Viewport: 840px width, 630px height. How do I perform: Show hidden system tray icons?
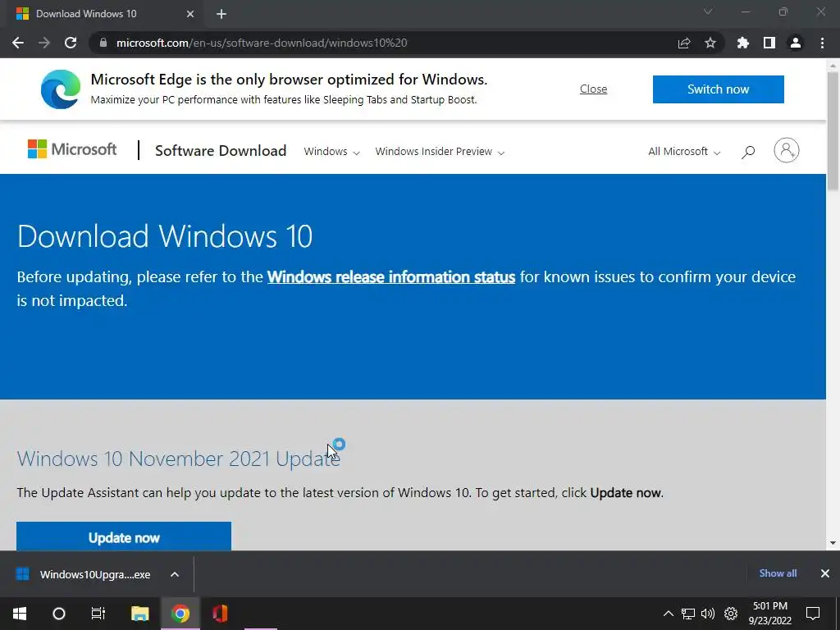pyautogui.click(x=668, y=614)
